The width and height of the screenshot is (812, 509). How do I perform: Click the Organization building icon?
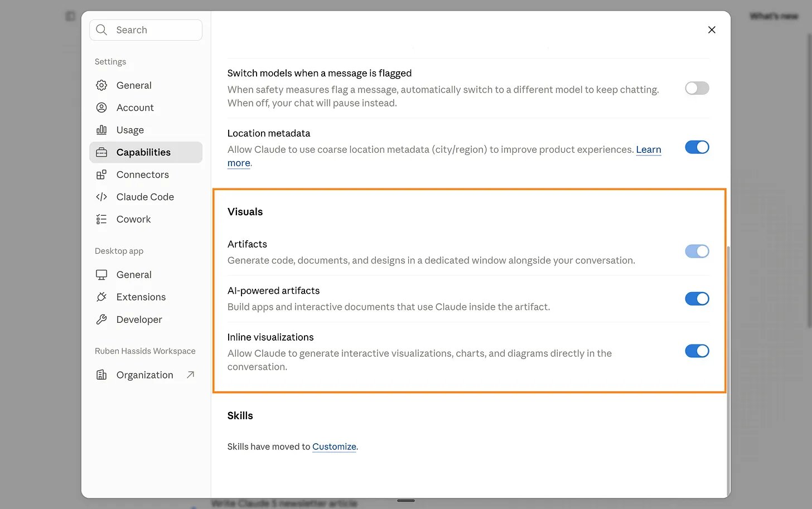[101, 375]
